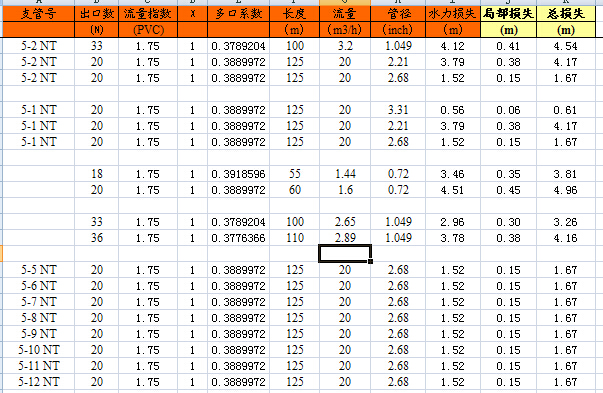Click the local loss value 0.06
The height and width of the screenshot is (393, 603).
(508, 110)
